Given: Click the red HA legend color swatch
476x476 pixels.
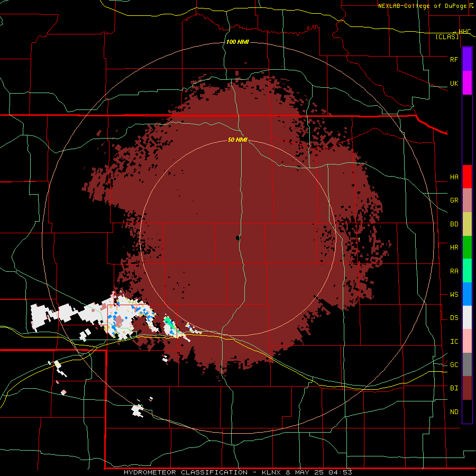Looking at the screenshot, I should [467, 177].
